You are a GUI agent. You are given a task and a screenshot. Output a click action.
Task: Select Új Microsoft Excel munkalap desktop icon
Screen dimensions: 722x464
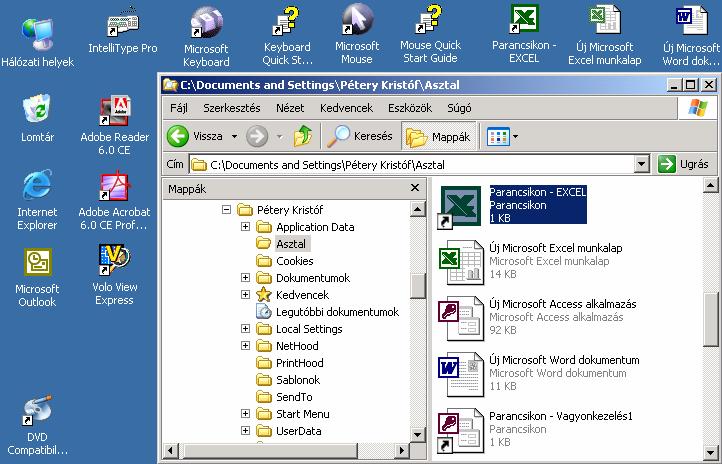[x=605, y=36]
